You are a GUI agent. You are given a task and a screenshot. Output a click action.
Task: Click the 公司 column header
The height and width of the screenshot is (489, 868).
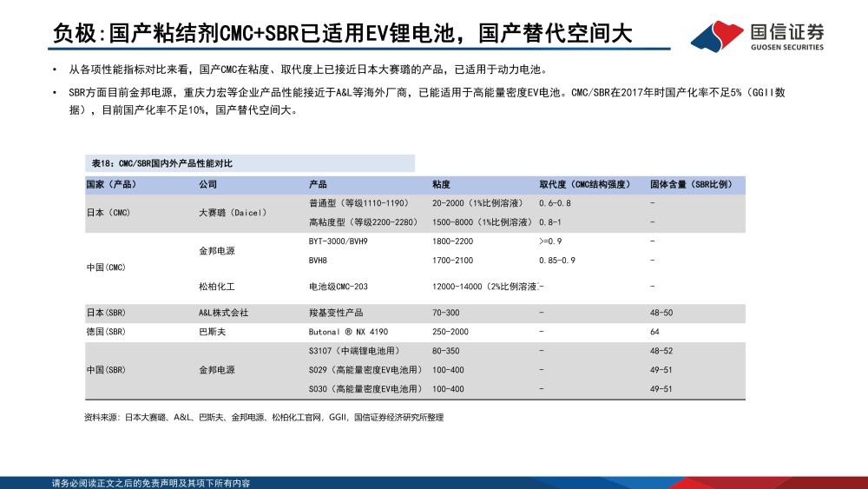click(x=208, y=184)
